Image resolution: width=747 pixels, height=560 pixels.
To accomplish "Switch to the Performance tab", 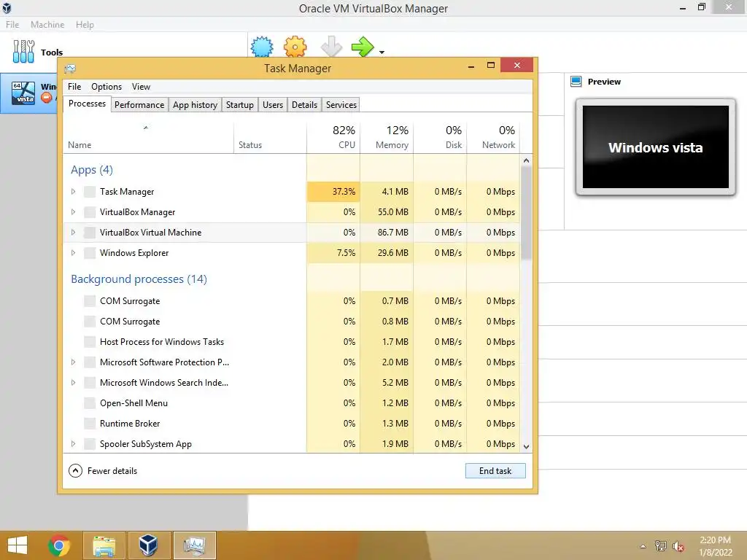I will [x=139, y=105].
